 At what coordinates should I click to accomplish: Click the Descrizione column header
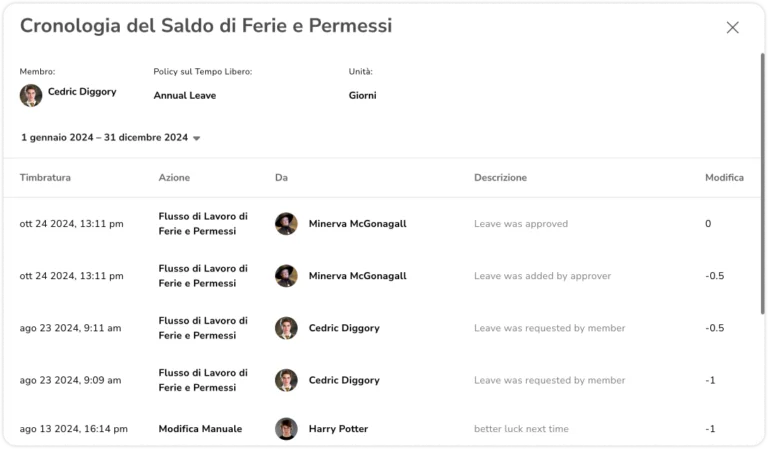500,178
